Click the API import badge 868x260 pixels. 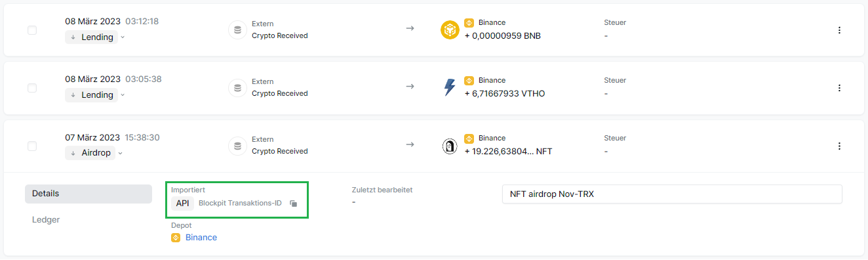[x=183, y=204]
